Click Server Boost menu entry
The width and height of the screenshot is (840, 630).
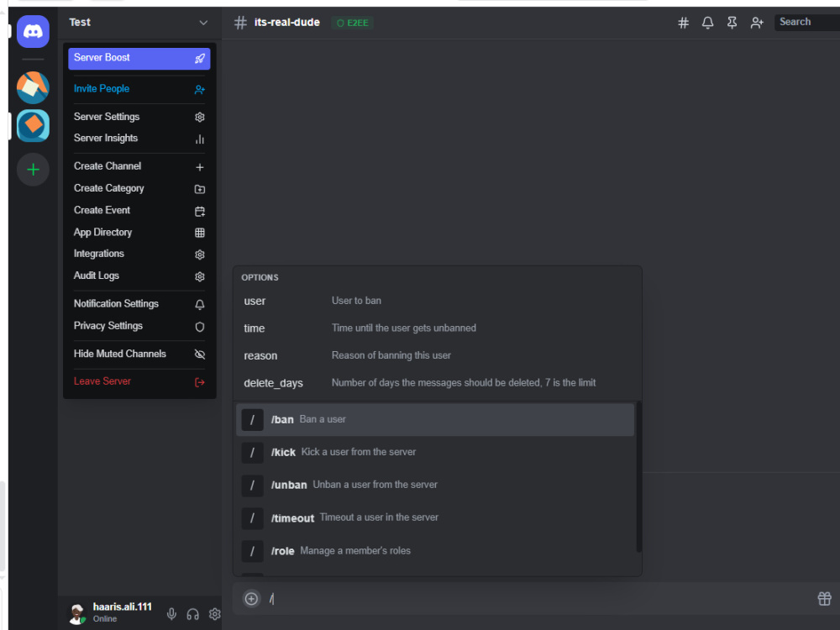(x=139, y=59)
